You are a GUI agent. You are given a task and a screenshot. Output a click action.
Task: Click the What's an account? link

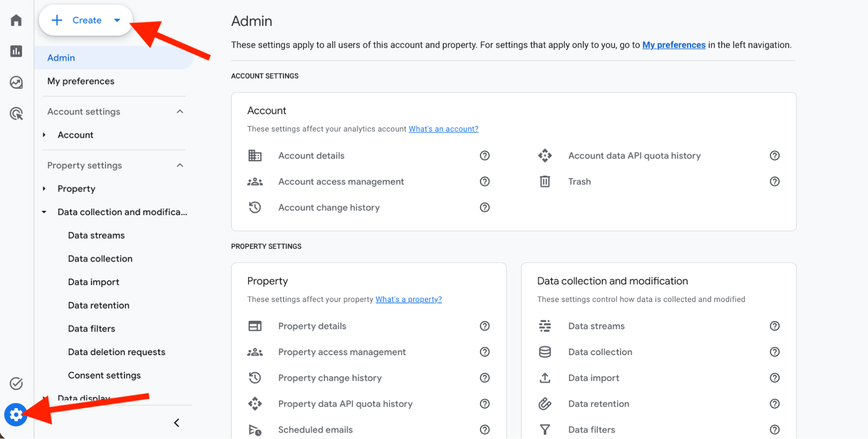[x=443, y=129]
